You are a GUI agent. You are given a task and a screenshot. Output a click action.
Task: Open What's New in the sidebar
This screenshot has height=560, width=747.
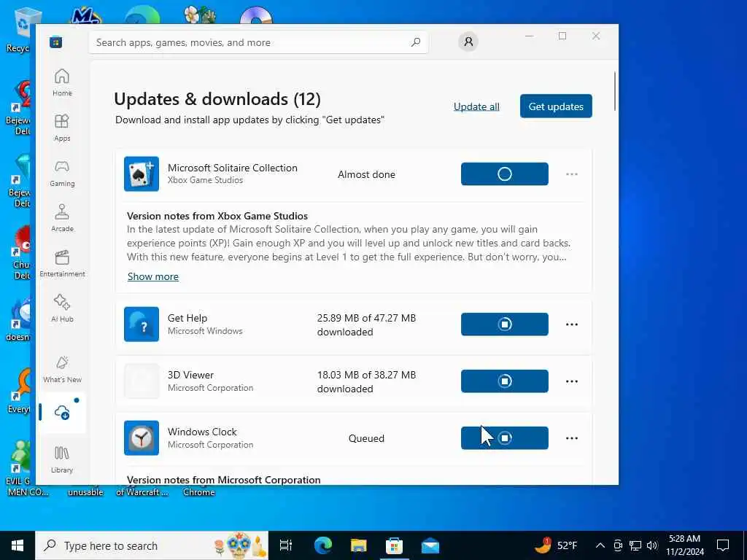coord(62,369)
